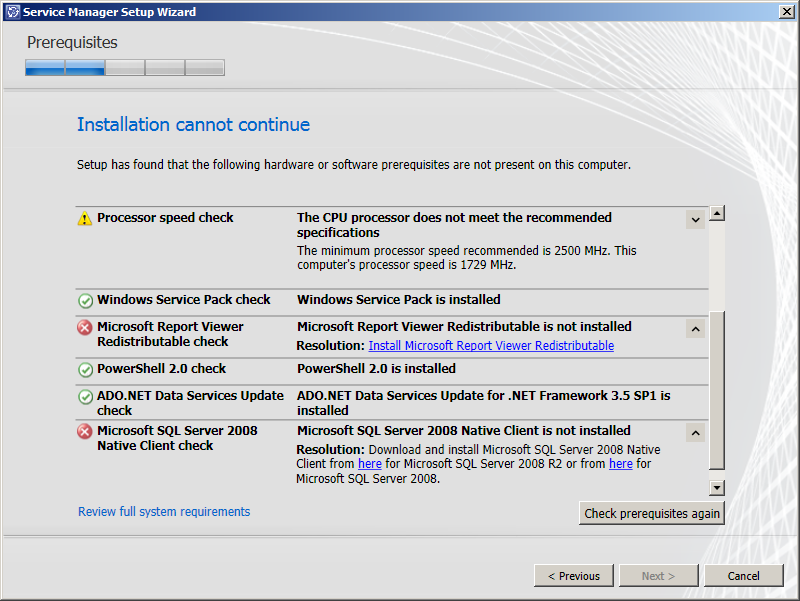800x601 pixels.
Task: Click the 'Installation cannot continue' heading
Action: (193, 125)
